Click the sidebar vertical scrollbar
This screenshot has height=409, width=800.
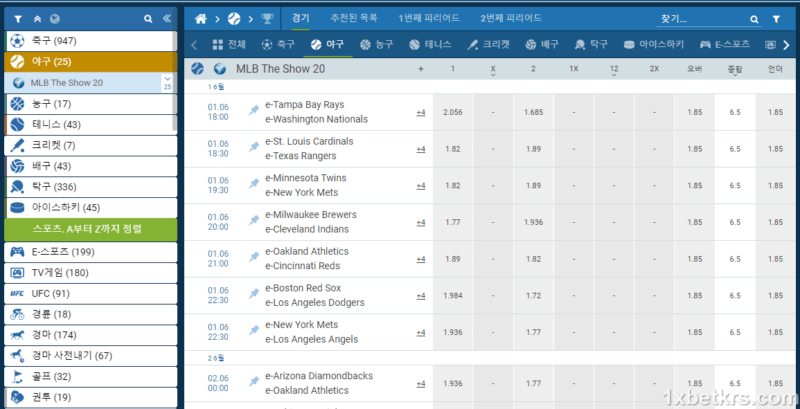175,82
